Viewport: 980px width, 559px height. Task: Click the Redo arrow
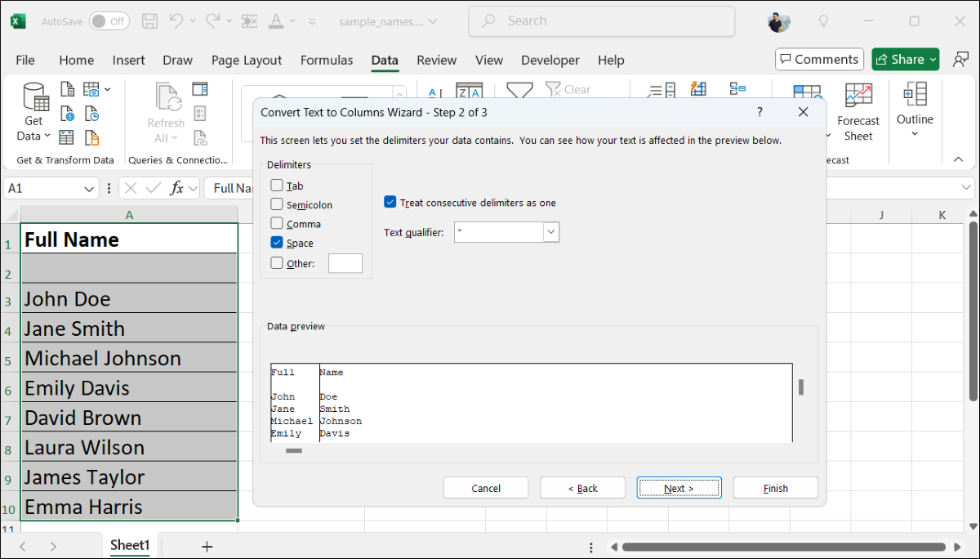[x=212, y=21]
